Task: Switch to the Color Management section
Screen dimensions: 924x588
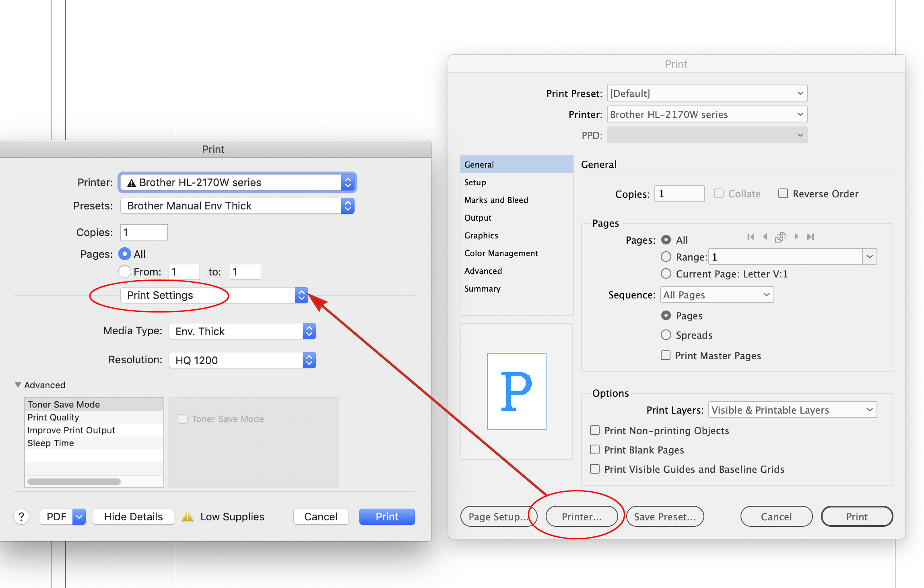Action: pyautogui.click(x=501, y=253)
